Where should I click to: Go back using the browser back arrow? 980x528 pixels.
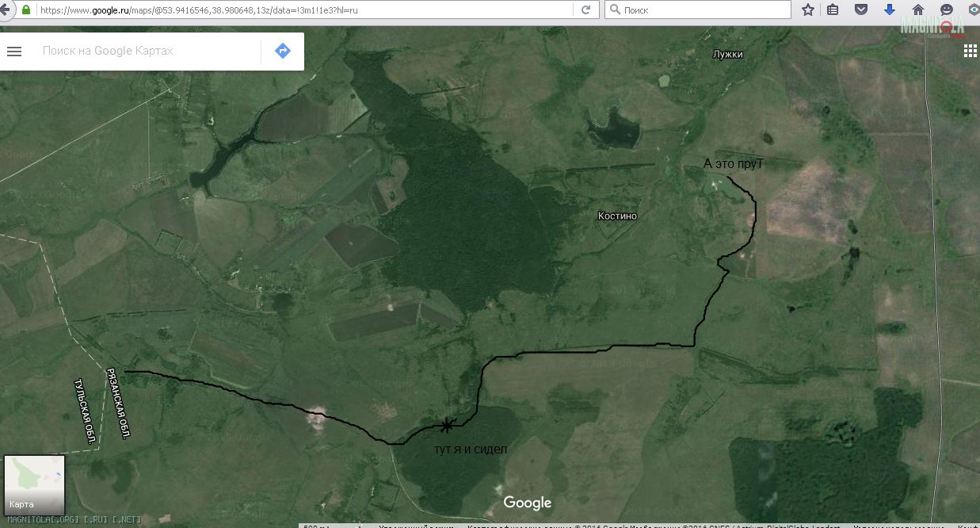6,10
